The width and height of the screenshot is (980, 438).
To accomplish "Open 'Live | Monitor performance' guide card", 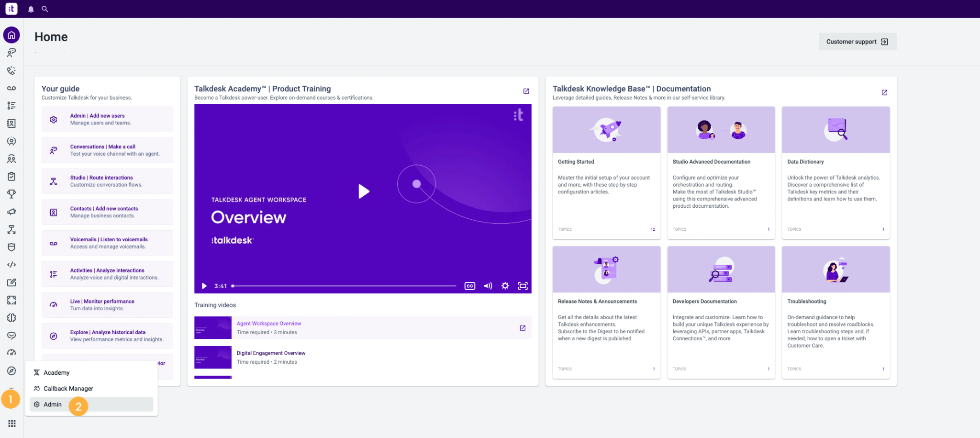I will click(107, 305).
